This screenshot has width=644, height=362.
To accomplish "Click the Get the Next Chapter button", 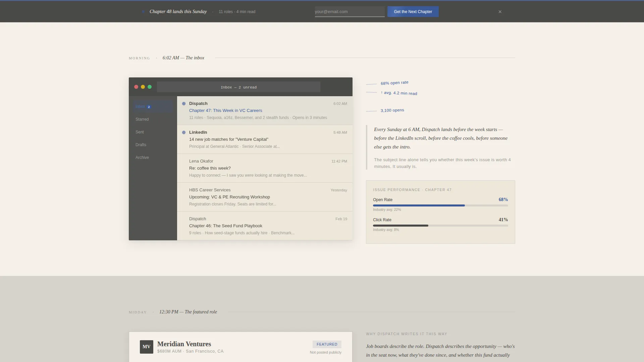I will pyautogui.click(x=413, y=12).
